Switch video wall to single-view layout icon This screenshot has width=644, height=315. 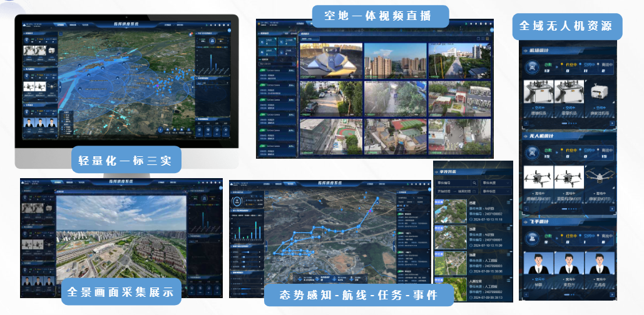[x=478, y=39]
